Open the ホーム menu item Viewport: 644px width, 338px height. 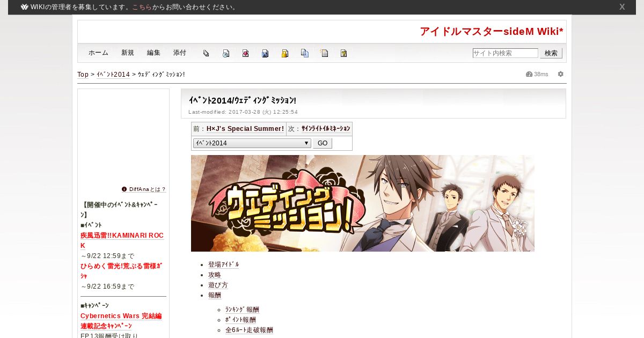[x=98, y=53]
